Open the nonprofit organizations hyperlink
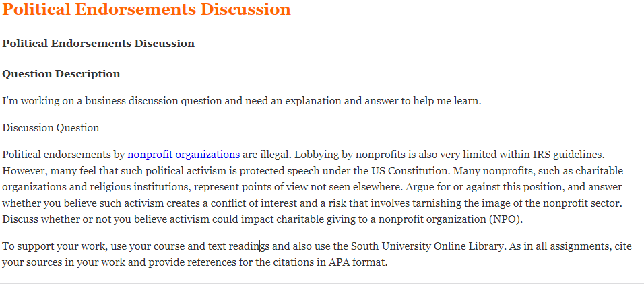 (x=183, y=153)
